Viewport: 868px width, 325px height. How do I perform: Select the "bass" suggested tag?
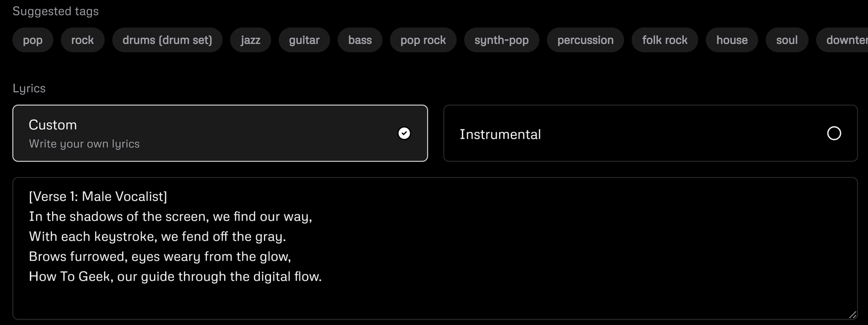[x=360, y=40]
